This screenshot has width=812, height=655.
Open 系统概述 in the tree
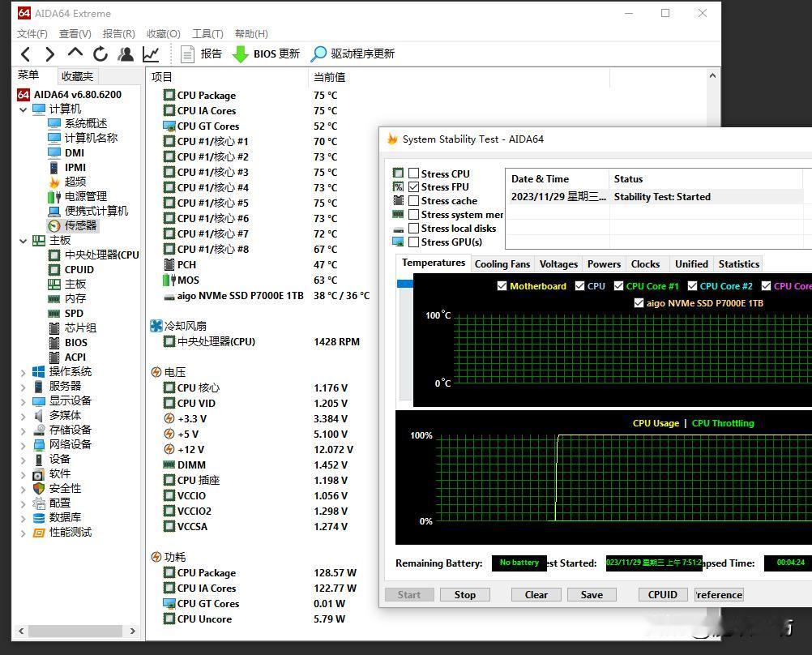[78, 123]
